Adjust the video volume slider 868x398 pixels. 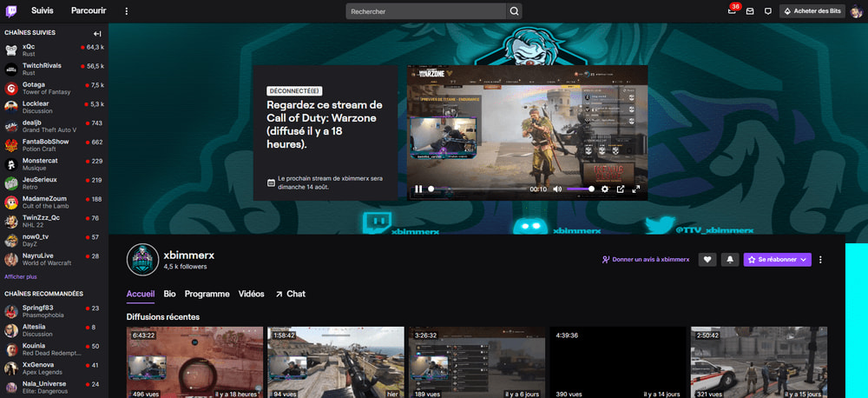coord(581,189)
